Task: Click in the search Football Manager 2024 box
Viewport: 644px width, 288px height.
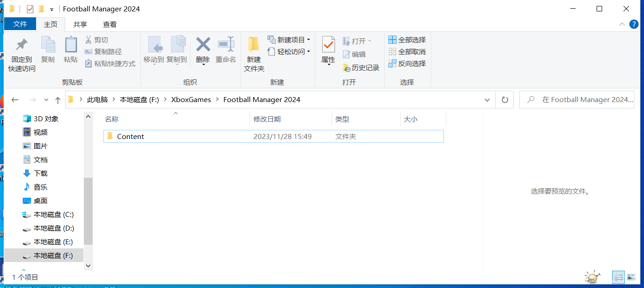Action: [x=577, y=100]
